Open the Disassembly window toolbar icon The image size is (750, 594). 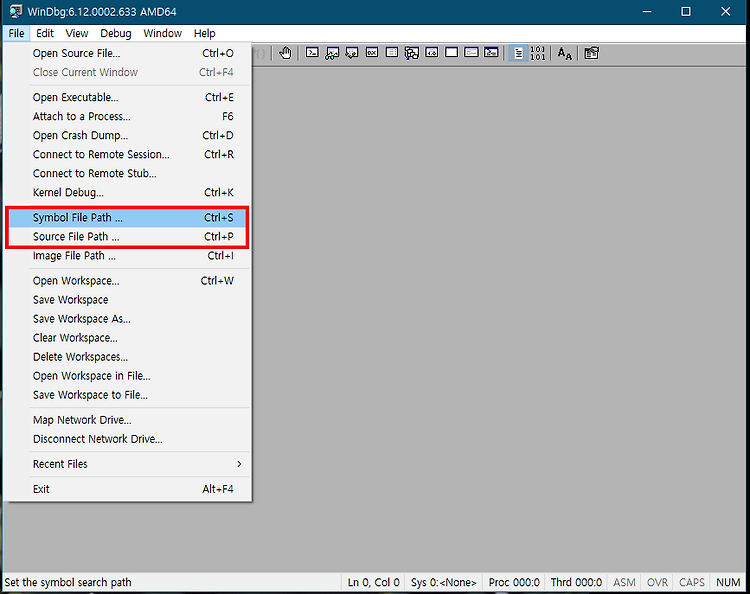click(431, 53)
